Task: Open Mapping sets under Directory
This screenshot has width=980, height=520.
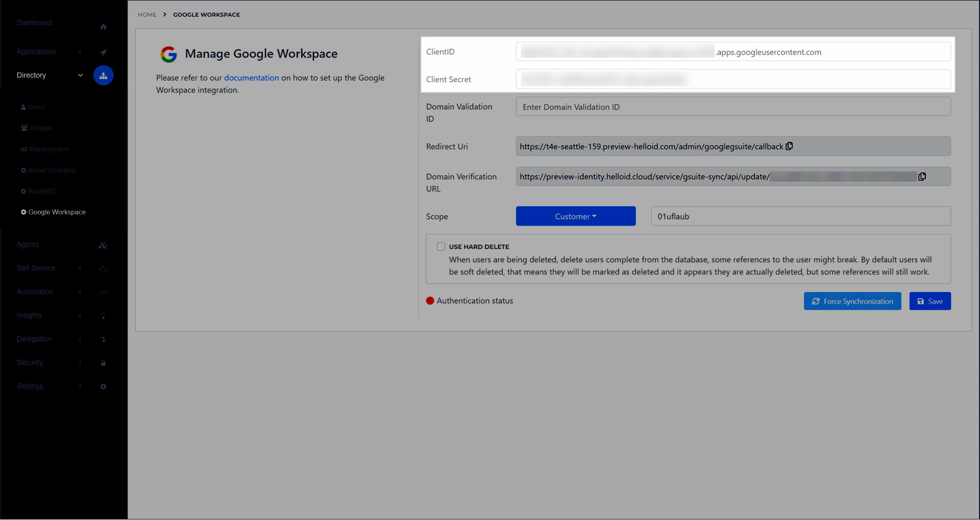Action: 45,149
